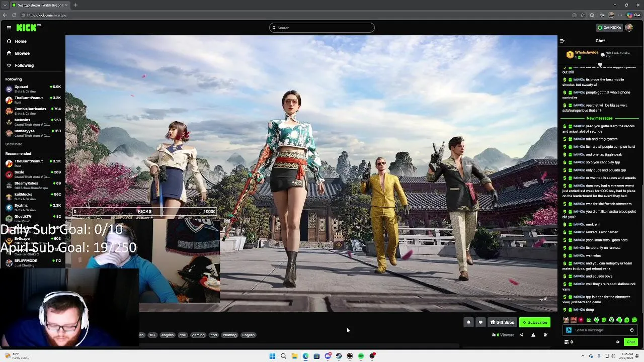Screen dimensions: 644x362
Task: Select the red emote in emote row
Action: [581, 320]
